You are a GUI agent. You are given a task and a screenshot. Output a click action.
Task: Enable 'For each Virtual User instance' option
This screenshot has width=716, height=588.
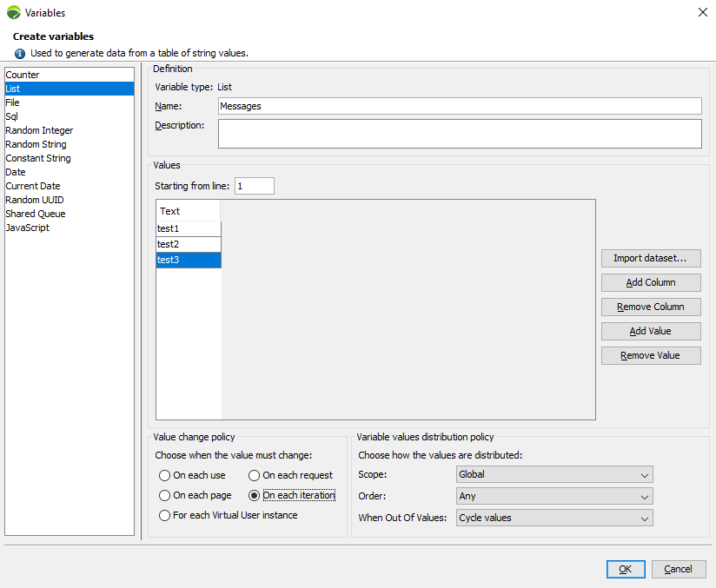click(165, 515)
